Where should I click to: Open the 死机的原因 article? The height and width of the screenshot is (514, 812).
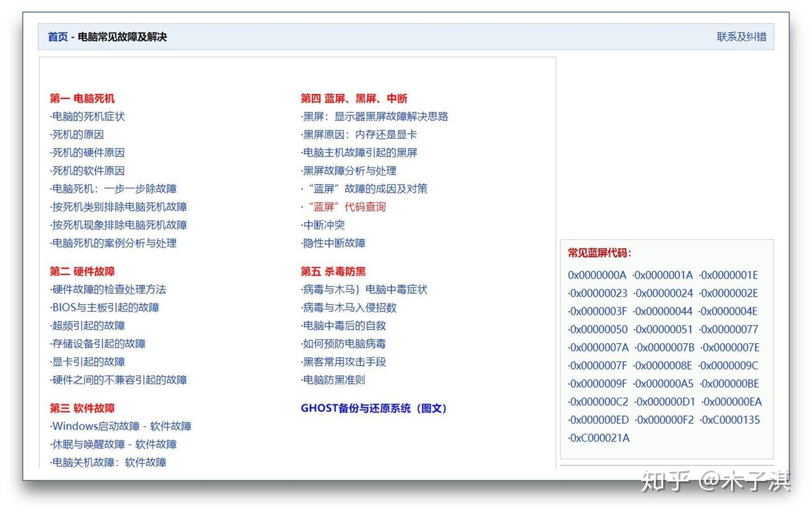click(78, 134)
